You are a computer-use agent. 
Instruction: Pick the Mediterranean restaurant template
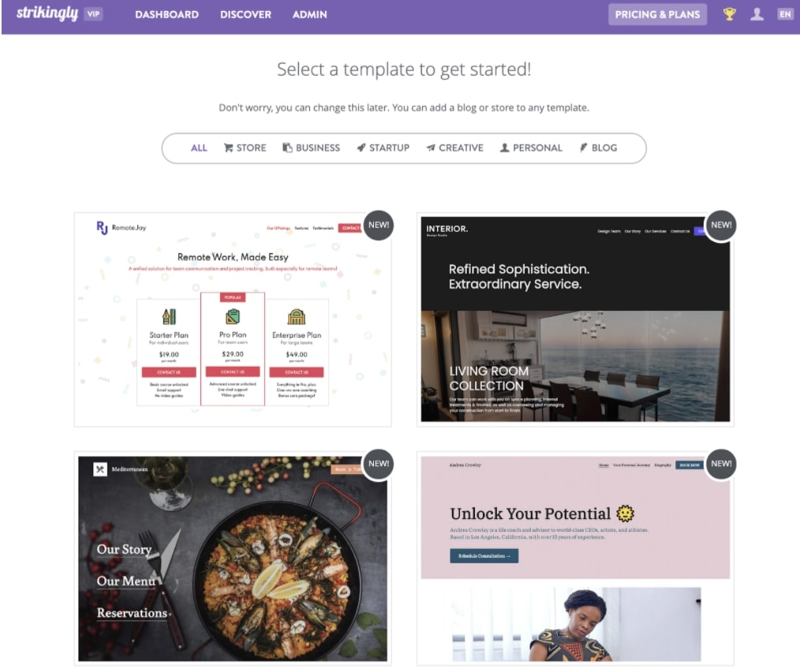233,558
